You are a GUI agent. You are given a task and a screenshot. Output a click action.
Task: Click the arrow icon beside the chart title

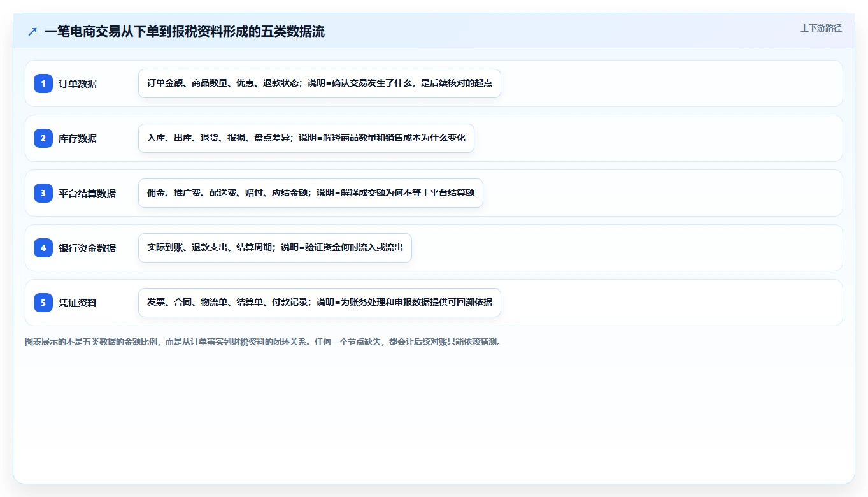(x=32, y=31)
